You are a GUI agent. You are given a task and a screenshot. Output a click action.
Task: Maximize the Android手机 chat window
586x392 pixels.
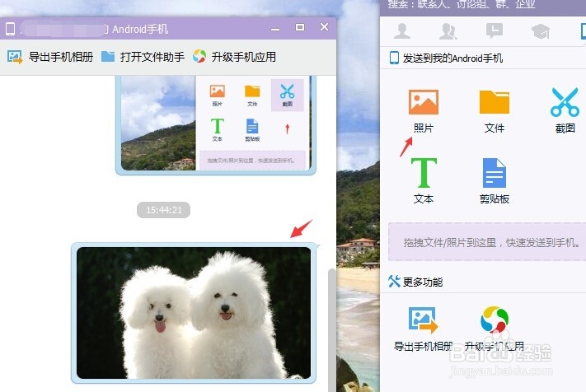[x=300, y=27]
